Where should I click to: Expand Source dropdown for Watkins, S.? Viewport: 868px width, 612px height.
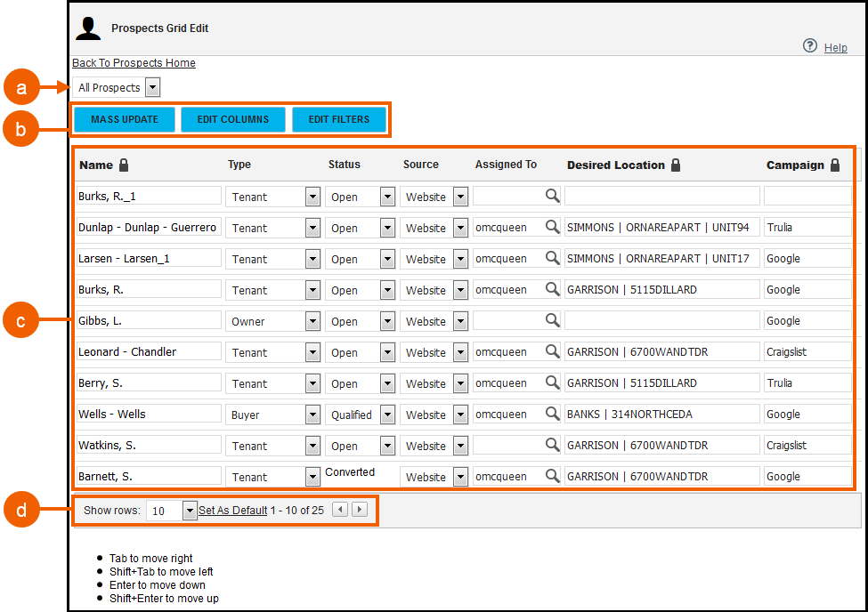[x=460, y=446]
